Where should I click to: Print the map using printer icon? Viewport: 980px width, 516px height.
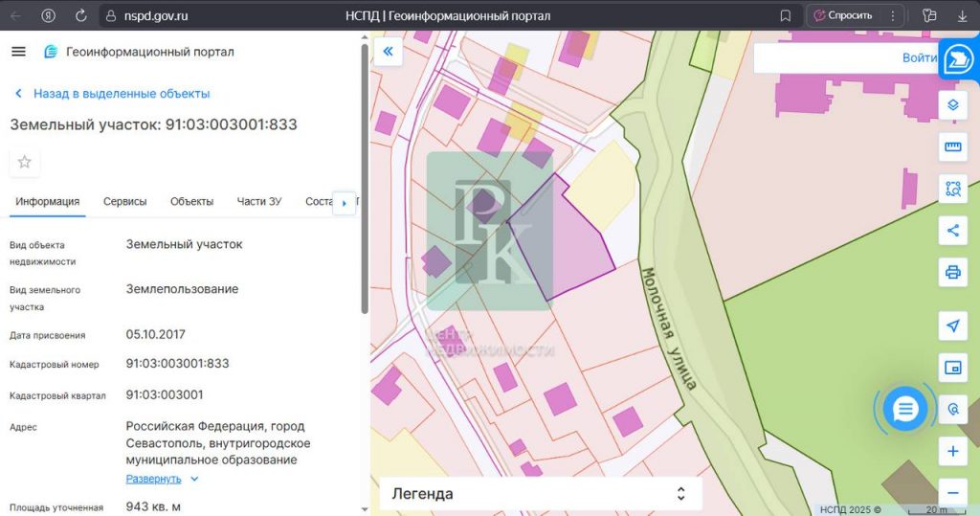tap(952, 272)
